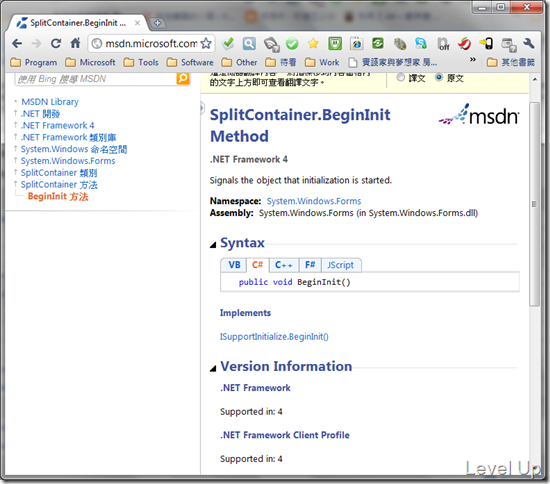Close the SplitContainer.BeginInit tab
The width and height of the screenshot is (550, 484).
tap(137, 23)
